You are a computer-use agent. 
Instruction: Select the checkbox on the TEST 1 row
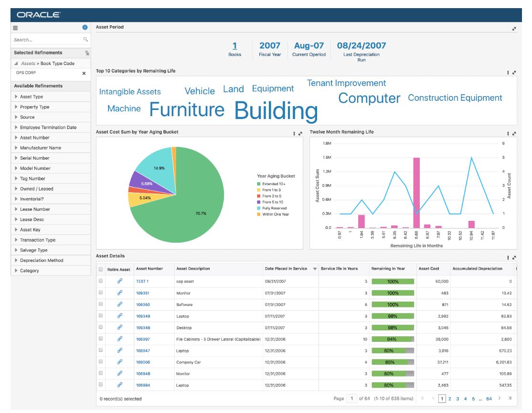(101, 282)
